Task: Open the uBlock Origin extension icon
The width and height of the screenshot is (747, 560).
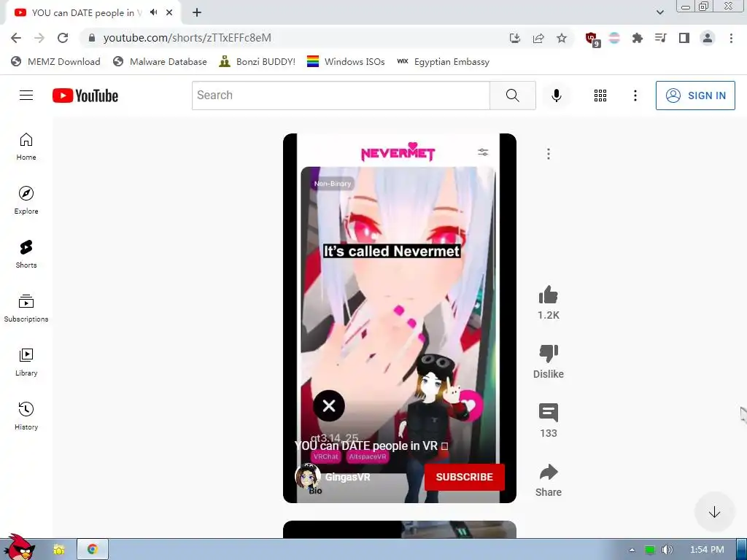Action: click(592, 39)
